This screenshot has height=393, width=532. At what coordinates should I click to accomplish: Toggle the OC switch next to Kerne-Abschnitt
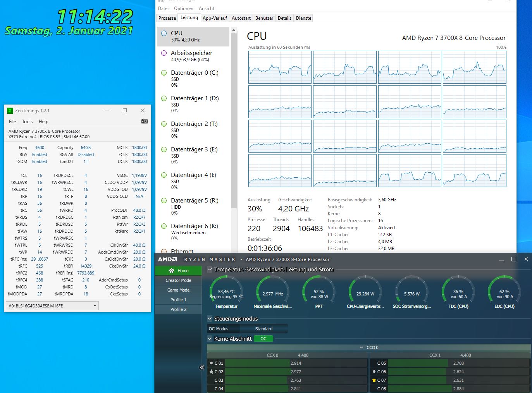263,338
